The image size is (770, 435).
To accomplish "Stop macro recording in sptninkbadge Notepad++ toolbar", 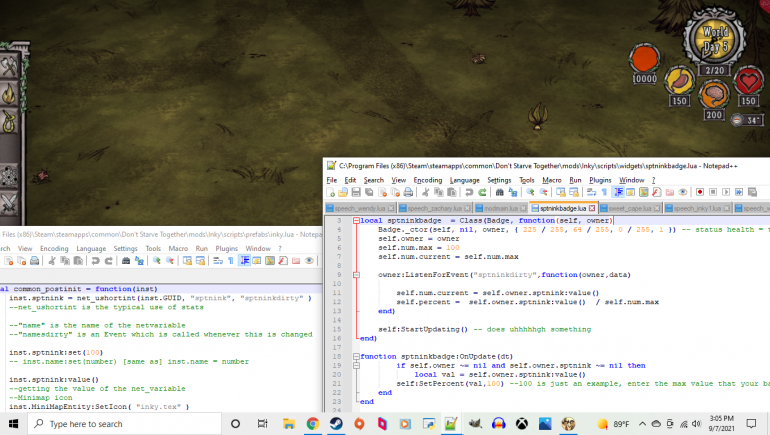I will [x=713, y=192].
